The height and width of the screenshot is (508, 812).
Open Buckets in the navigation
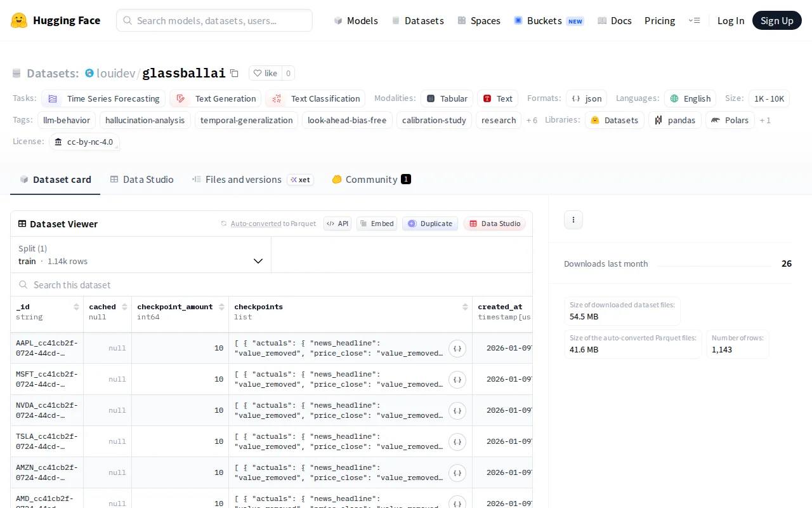point(549,20)
